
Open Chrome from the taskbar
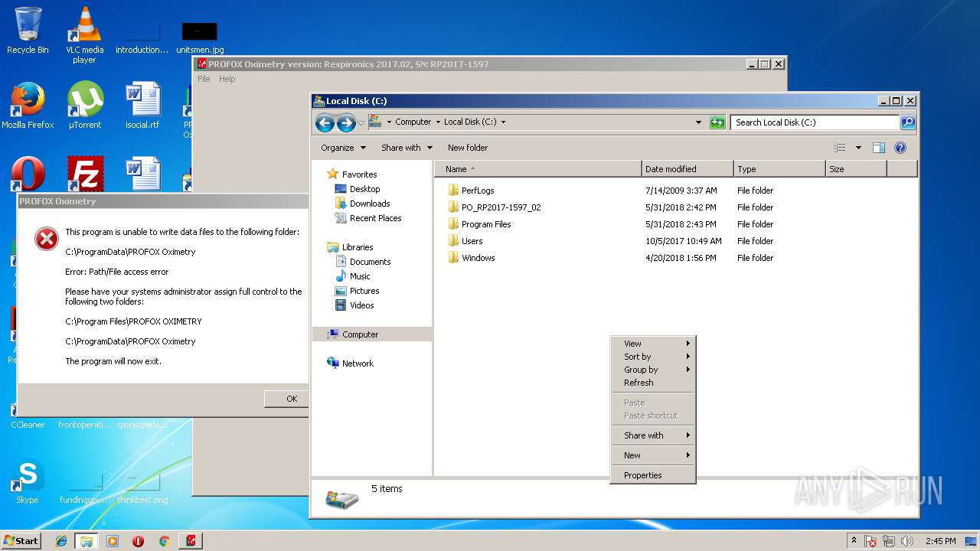[x=164, y=541]
